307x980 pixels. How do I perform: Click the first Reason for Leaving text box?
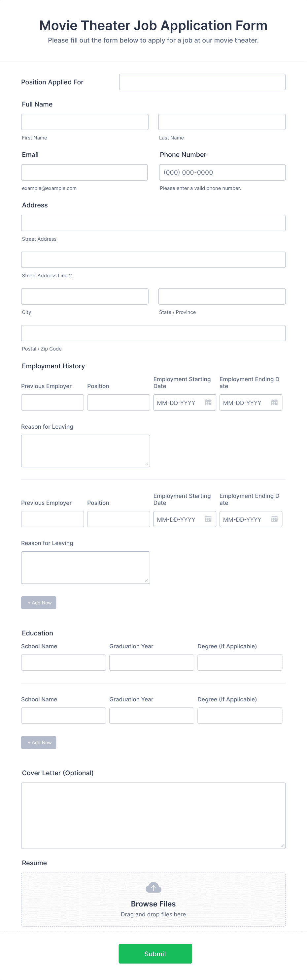[85, 450]
